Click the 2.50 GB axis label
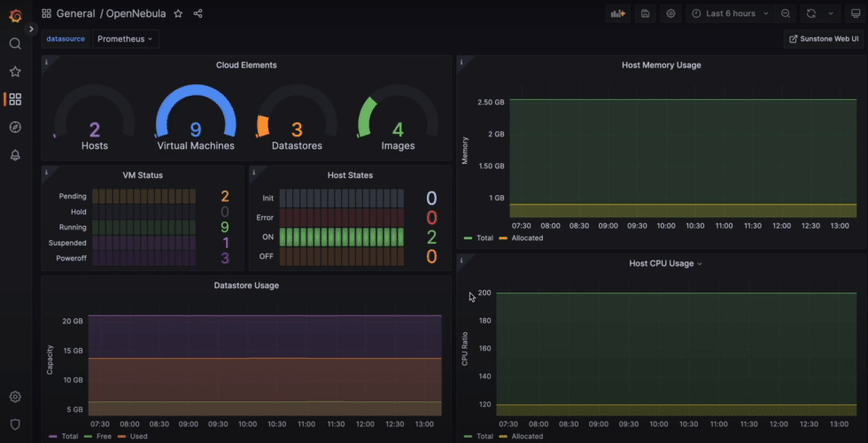 (x=491, y=103)
